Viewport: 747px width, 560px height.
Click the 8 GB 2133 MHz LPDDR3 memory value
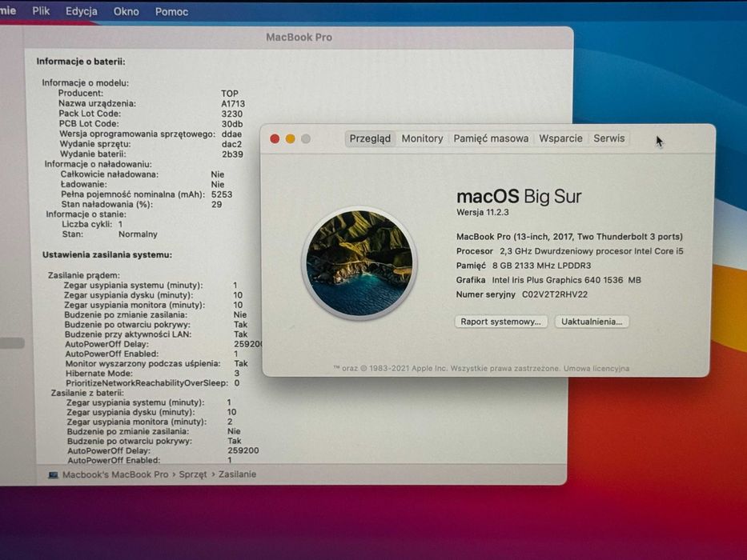coord(542,266)
